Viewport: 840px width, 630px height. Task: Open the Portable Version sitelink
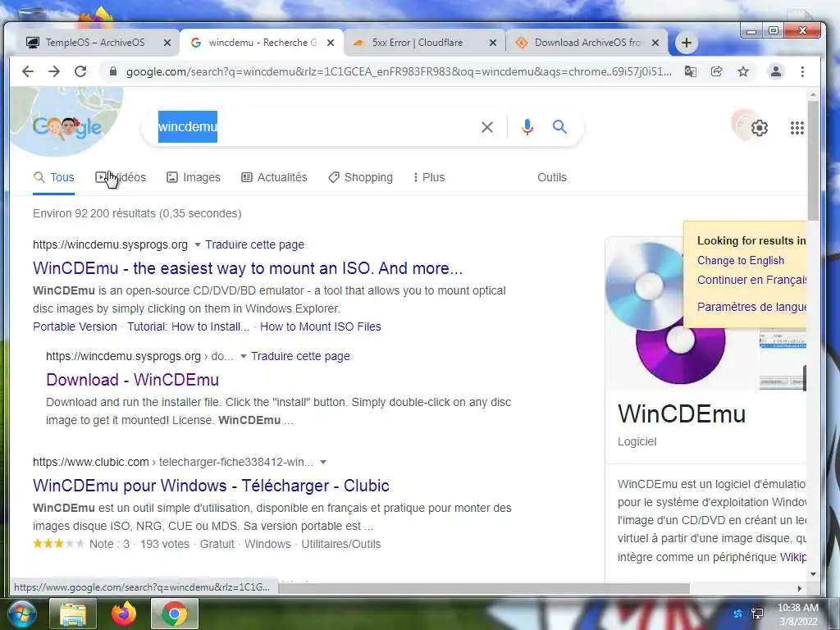[x=75, y=326]
